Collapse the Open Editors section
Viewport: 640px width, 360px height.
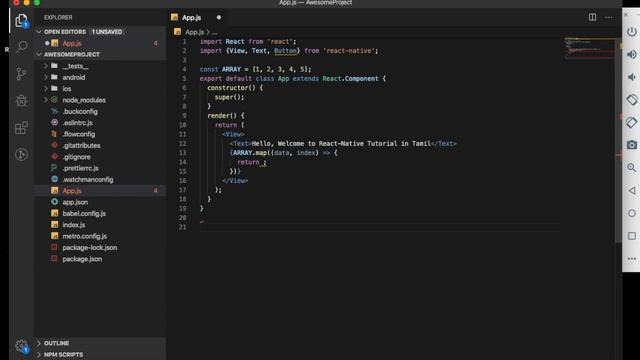click(x=39, y=31)
